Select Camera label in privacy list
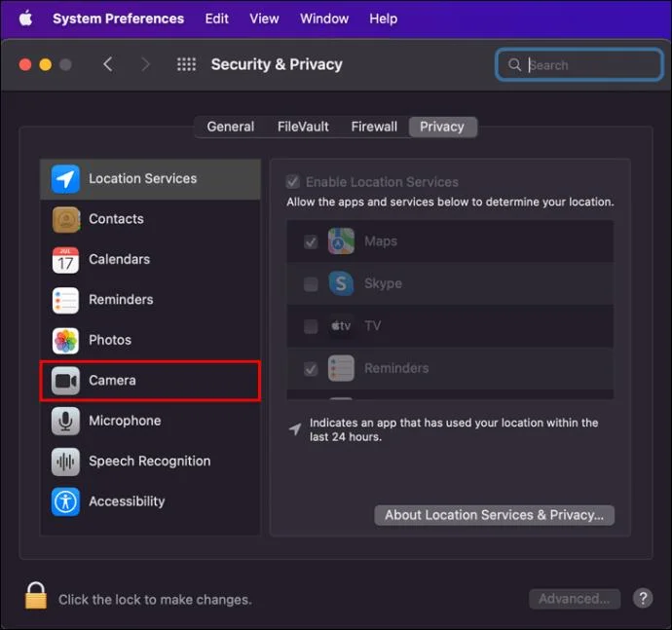Image resolution: width=672 pixels, height=630 pixels. pyautogui.click(x=112, y=380)
